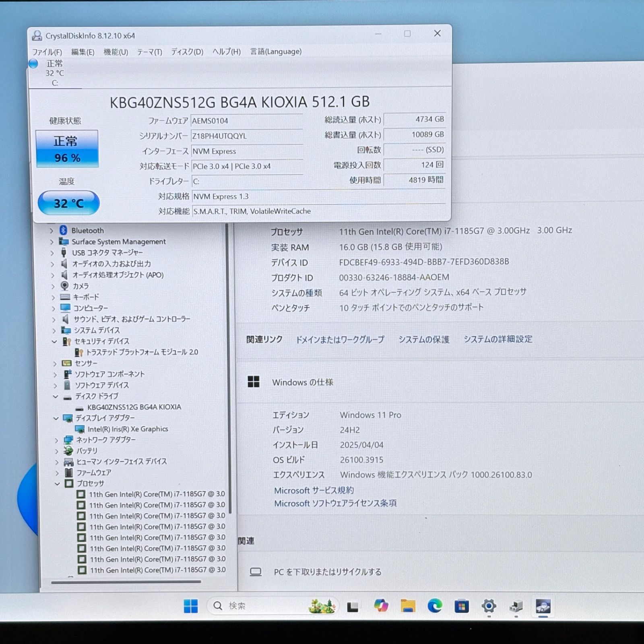Open the テーマ(T) menu
644x644 pixels.
[x=149, y=52]
